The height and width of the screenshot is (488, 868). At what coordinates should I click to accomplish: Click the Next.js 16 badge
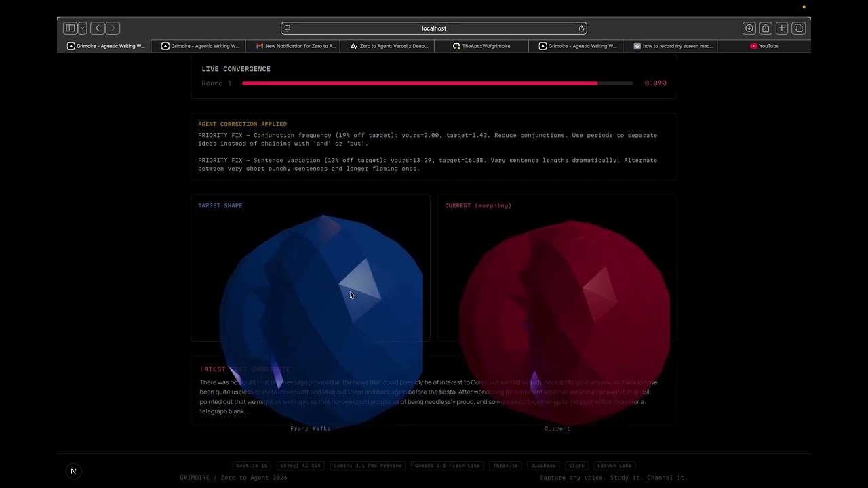(x=252, y=466)
